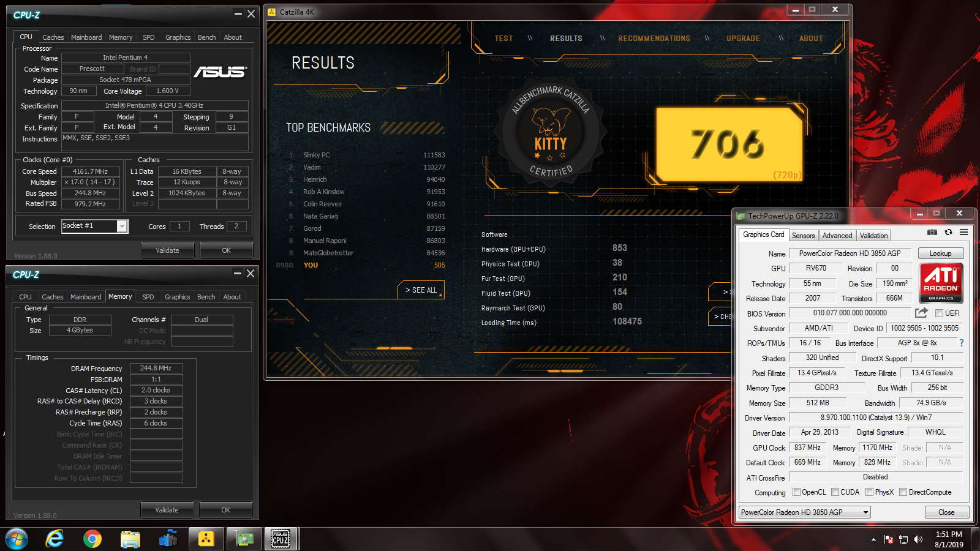Open the Bench tab in top CPU-Z

click(x=206, y=37)
